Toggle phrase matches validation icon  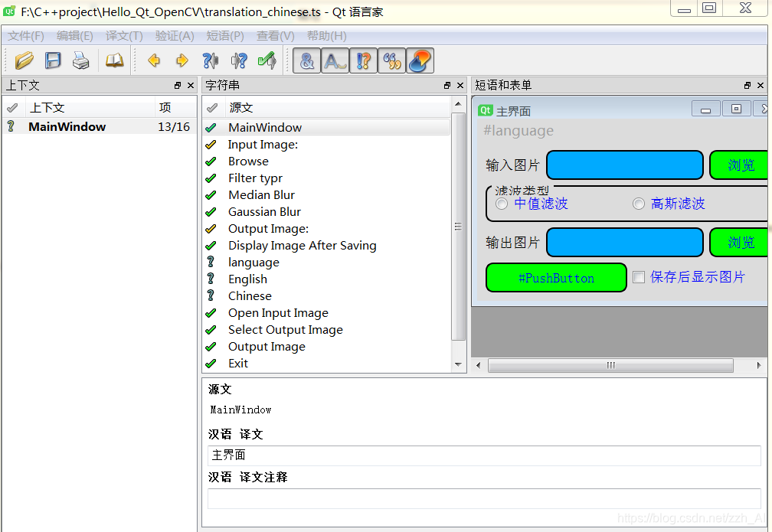pyautogui.click(x=392, y=60)
